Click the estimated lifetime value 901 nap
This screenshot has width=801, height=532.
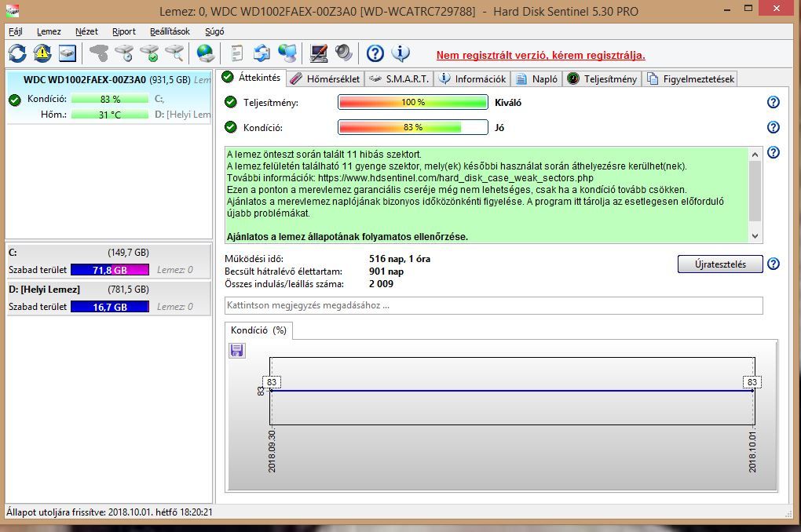point(386,271)
